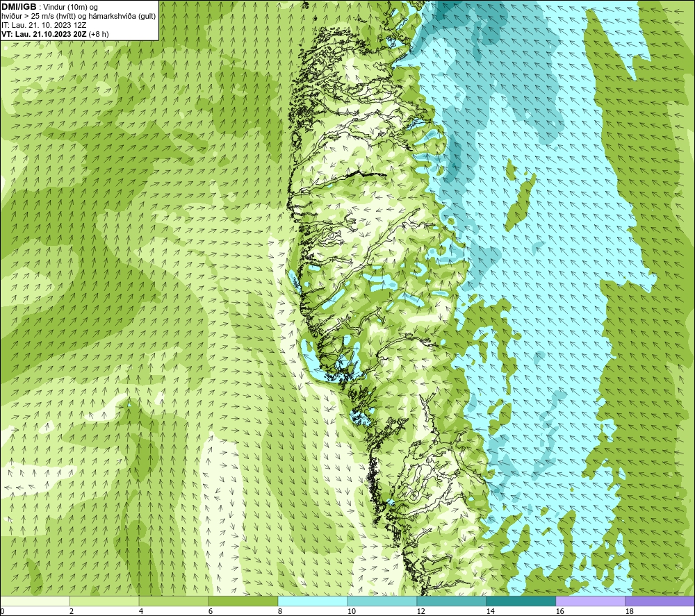695x616 pixels.
Task: Click the legend scale label '8'
Action: 280,612
